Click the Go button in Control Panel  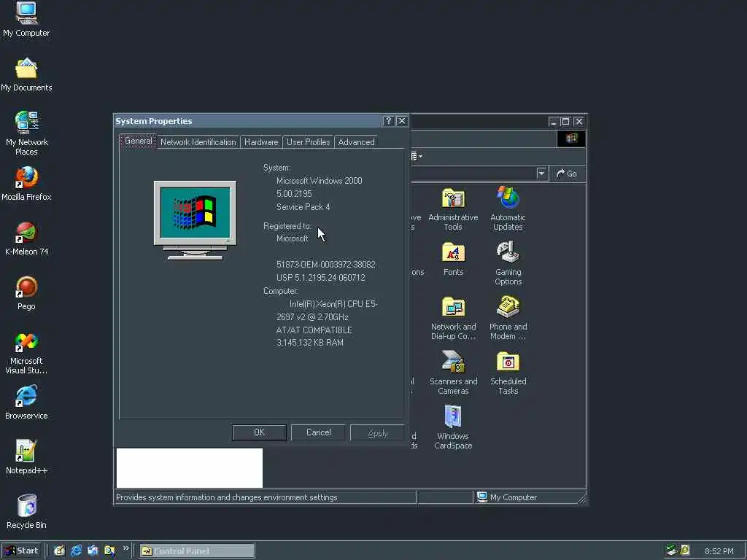tap(567, 174)
